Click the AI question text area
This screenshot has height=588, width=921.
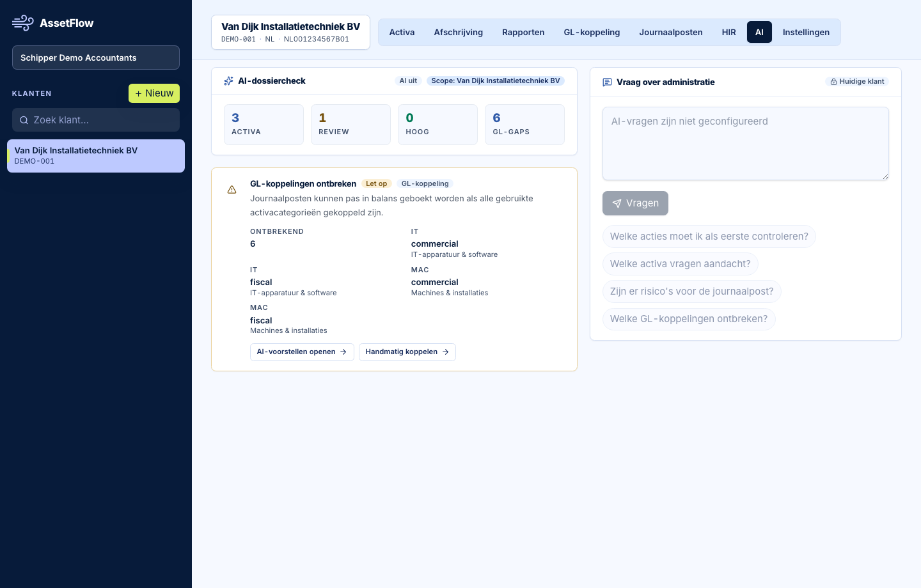(746, 144)
